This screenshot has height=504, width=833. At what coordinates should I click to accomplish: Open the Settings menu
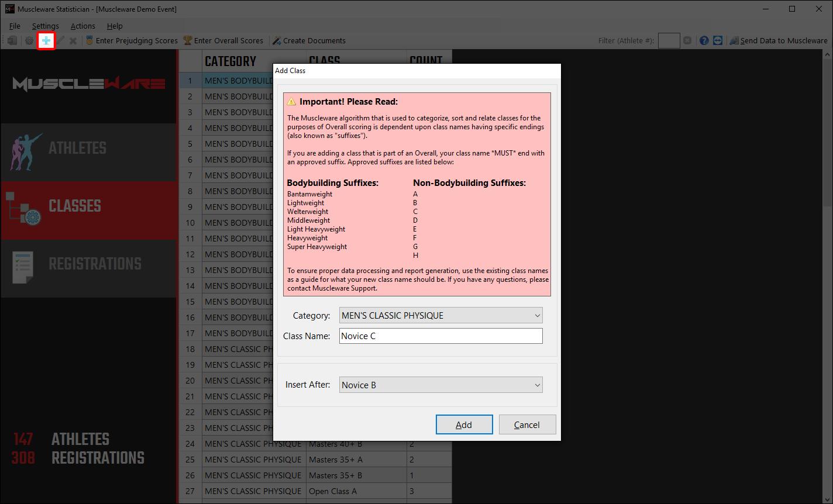45,26
